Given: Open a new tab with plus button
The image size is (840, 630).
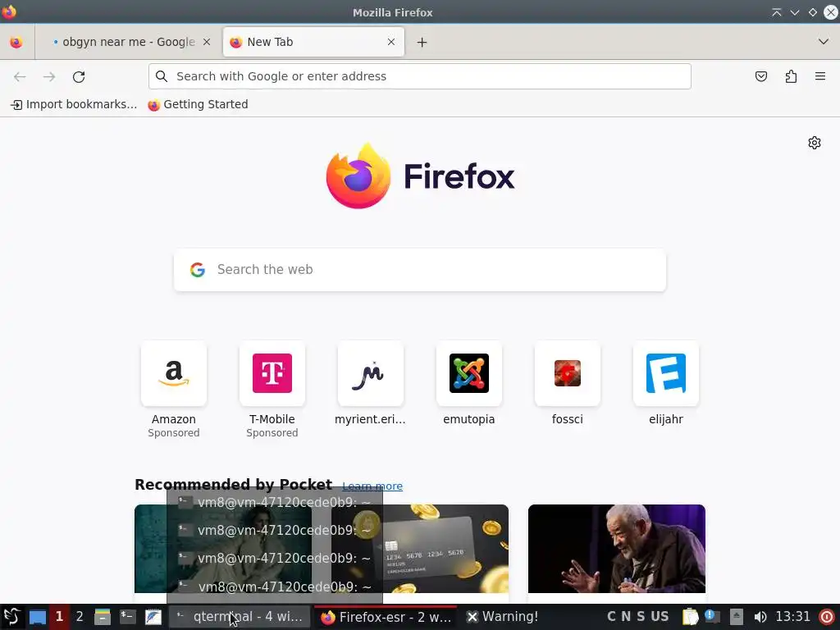Looking at the screenshot, I should tap(422, 43).
